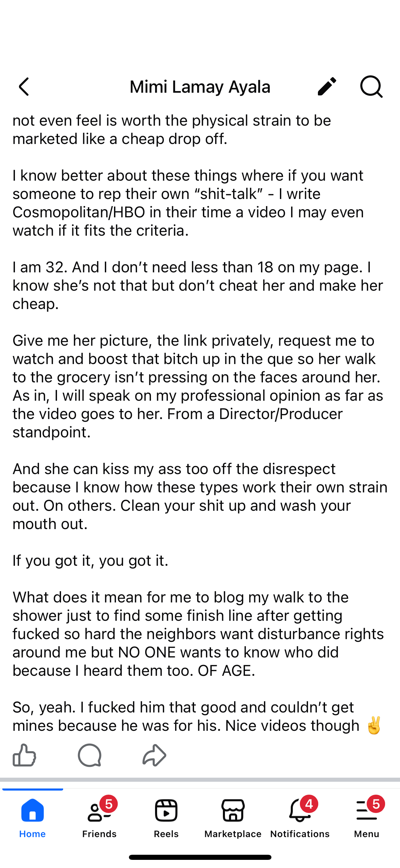Tap the back arrow icon
This screenshot has height=868, width=400.
(24, 87)
